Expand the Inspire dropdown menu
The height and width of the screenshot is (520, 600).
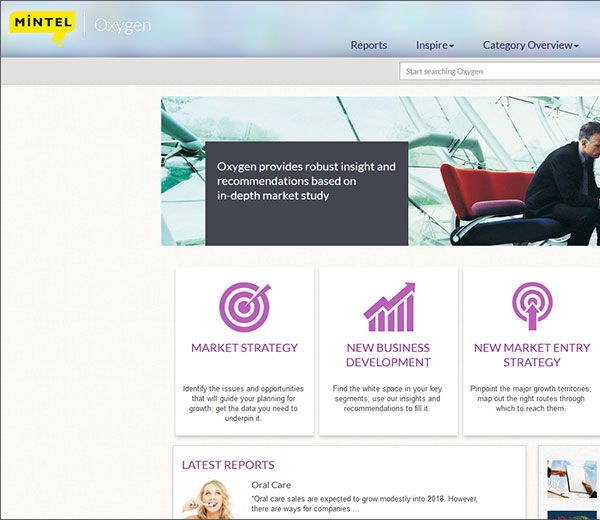coord(435,45)
